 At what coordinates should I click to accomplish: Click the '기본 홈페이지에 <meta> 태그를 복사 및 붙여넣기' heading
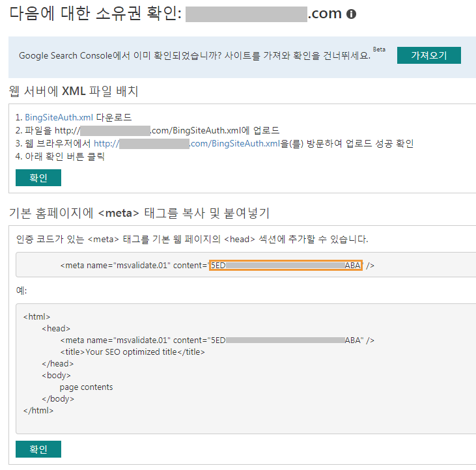[x=139, y=213]
